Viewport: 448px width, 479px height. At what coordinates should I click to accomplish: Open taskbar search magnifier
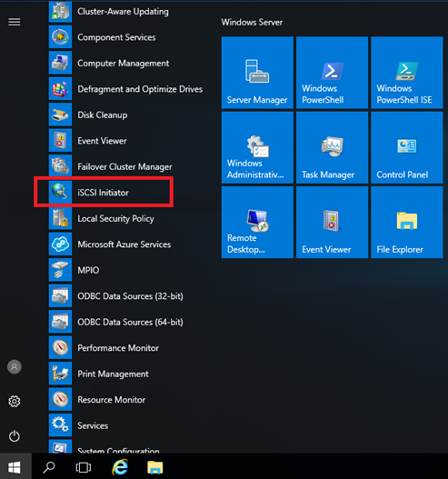coord(49,467)
